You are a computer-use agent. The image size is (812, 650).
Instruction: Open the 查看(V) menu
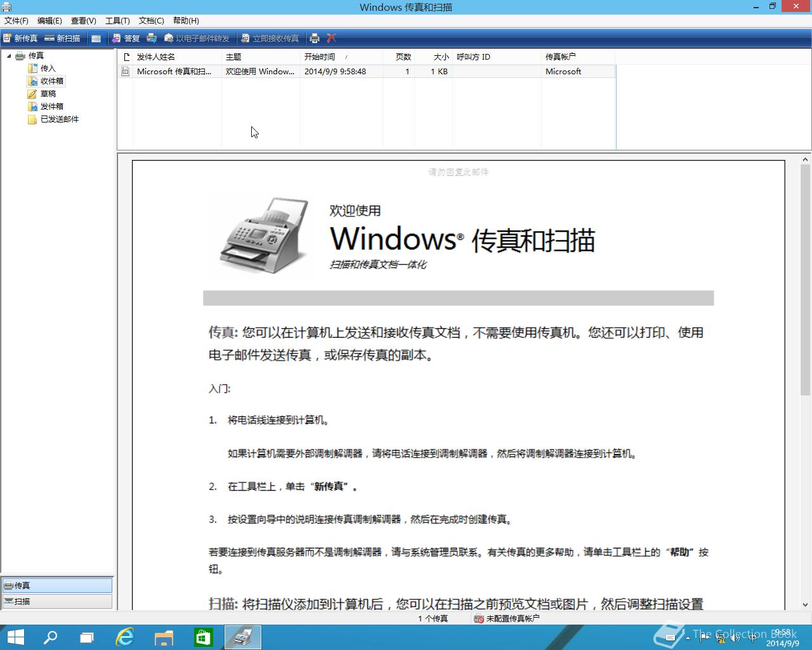point(83,21)
